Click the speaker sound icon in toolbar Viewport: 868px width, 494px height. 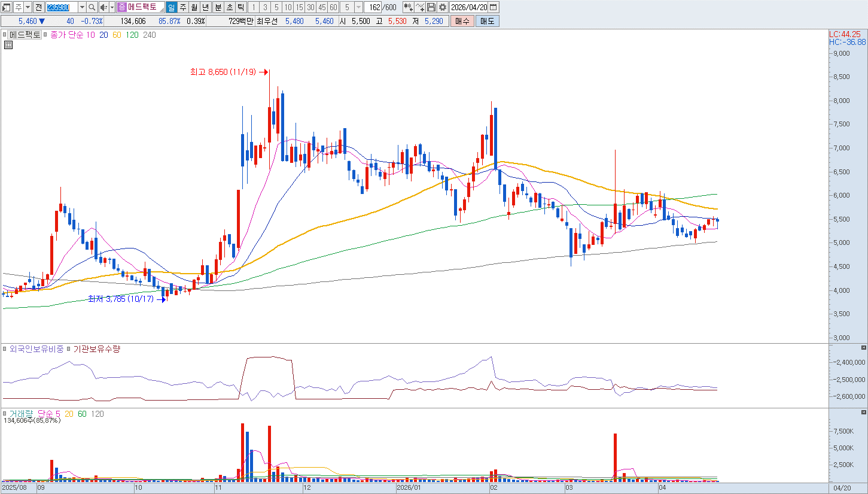tap(103, 7)
